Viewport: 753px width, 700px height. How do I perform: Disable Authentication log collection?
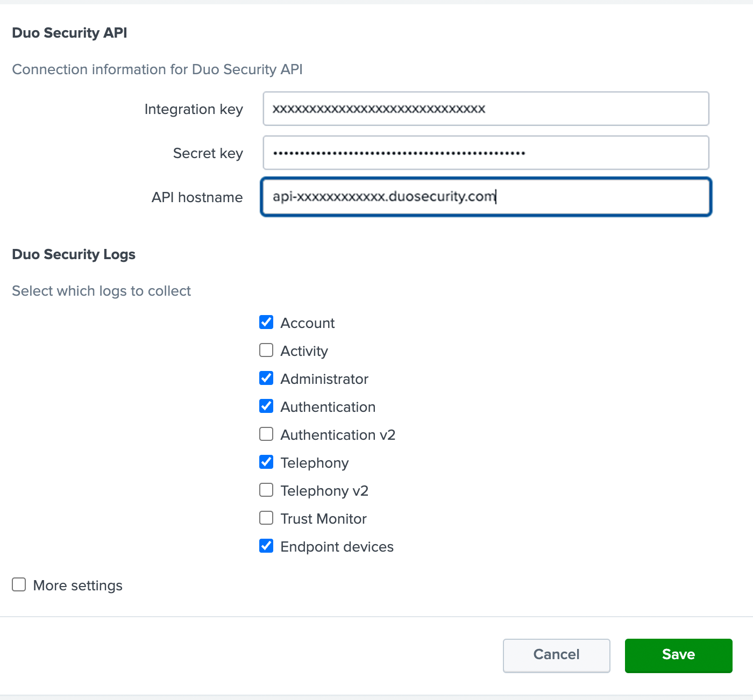(266, 406)
